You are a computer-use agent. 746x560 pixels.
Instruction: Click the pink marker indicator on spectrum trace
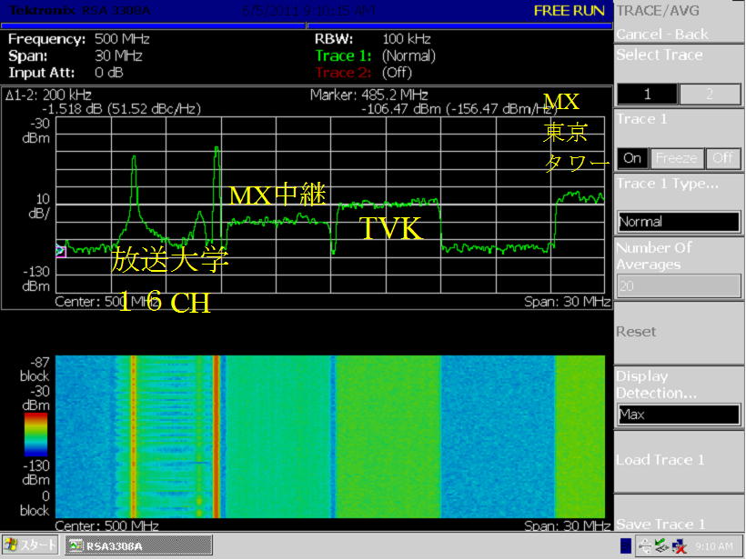pos(60,251)
